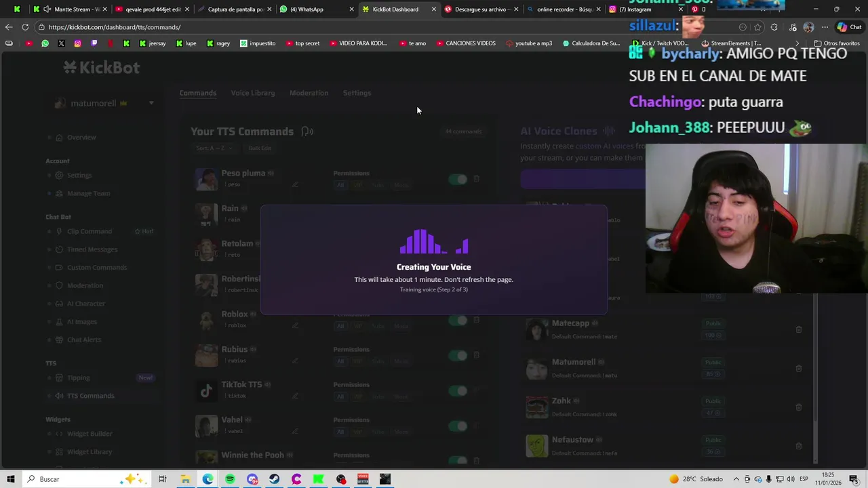Click the Nefaustow voice clone avatar
This screenshot has width=868, height=488.
[536, 446]
